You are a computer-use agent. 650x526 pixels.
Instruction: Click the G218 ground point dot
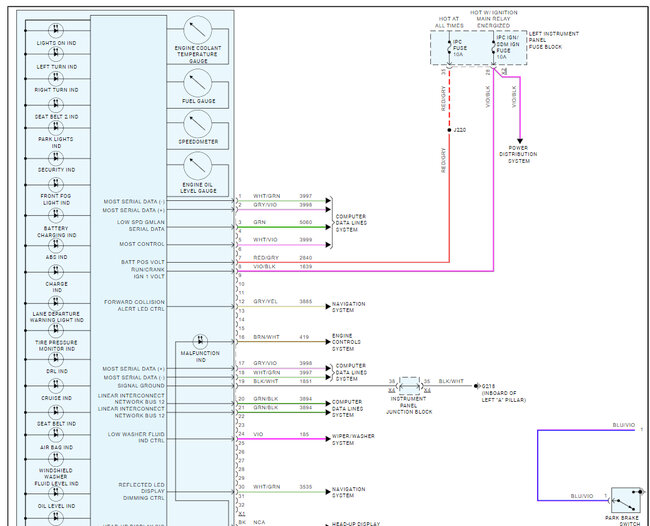tap(476, 386)
